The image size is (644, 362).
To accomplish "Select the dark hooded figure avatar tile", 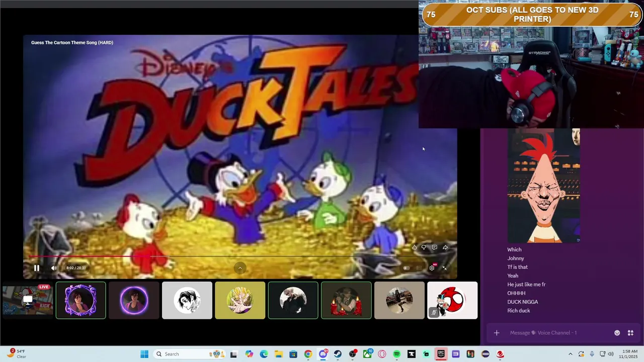I will click(293, 300).
